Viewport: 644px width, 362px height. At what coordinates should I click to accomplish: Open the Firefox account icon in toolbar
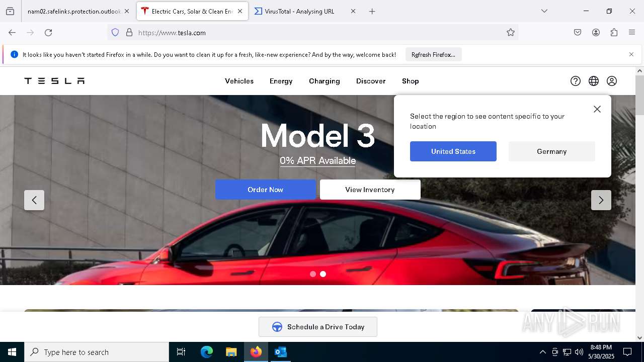click(596, 33)
